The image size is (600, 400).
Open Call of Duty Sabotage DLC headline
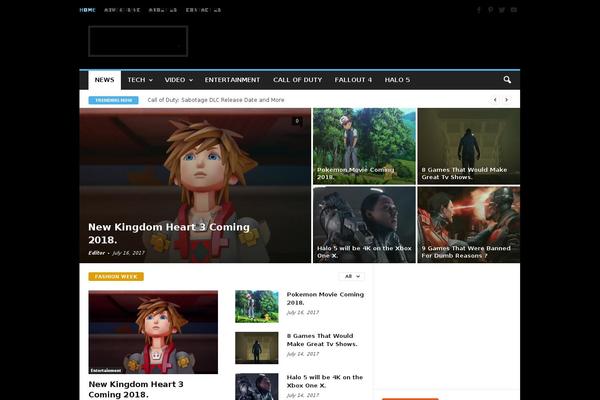pyautogui.click(x=216, y=100)
